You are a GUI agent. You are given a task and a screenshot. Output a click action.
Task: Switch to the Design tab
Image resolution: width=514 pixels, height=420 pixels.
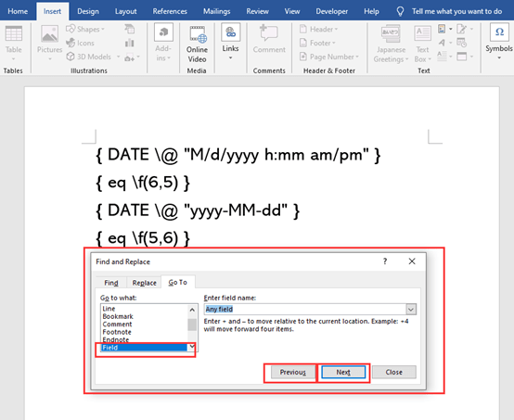click(x=88, y=11)
